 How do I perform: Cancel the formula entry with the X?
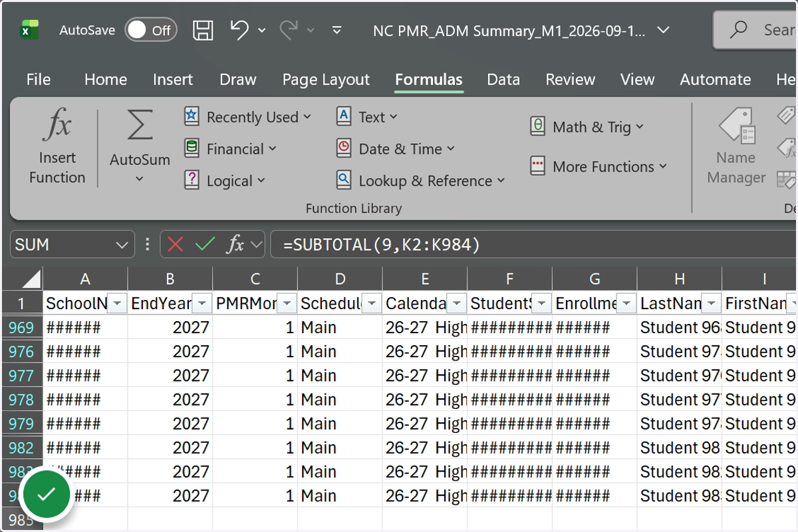coord(176,245)
